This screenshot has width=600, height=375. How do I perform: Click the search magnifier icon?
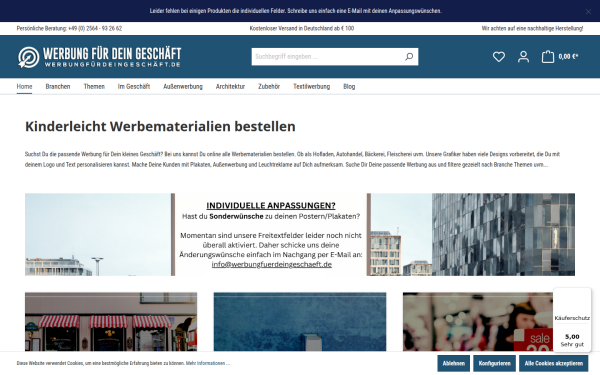pos(409,57)
